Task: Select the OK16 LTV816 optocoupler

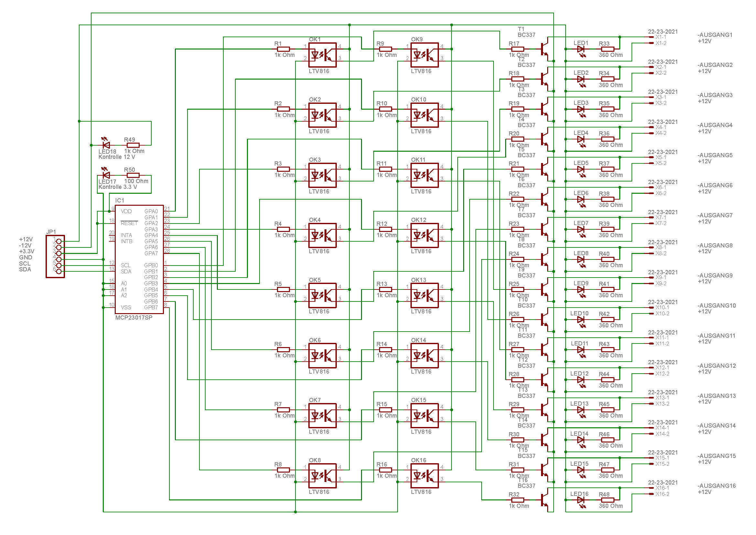Action: tap(424, 476)
